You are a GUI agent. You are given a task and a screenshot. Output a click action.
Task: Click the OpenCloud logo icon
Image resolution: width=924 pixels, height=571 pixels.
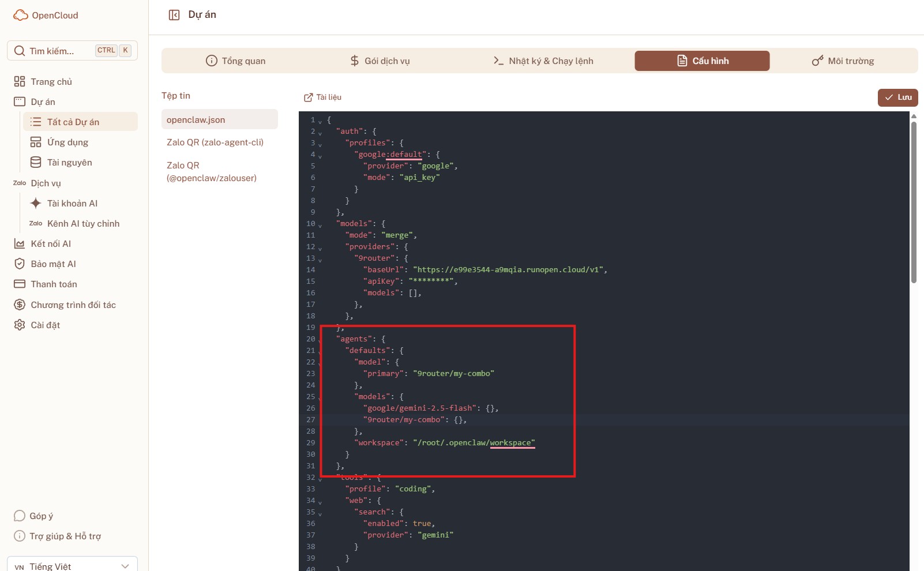21,16
